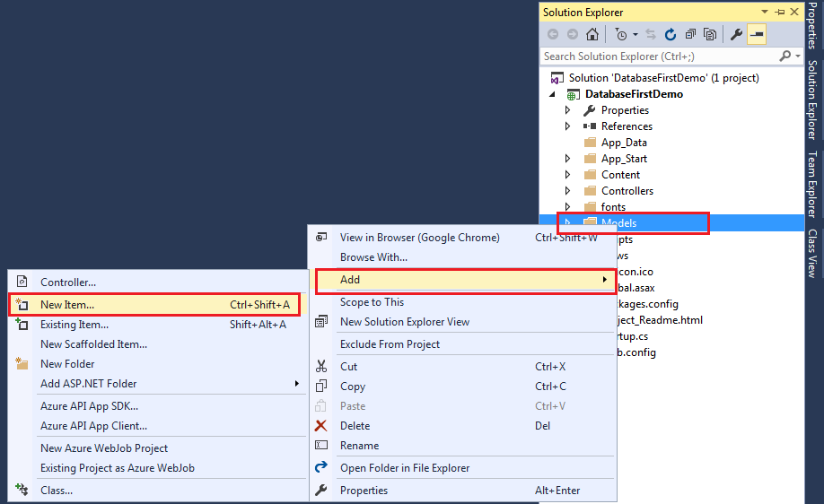
Task: Select the Solution 'DatabaseFirstDemo' node
Action: coord(663,78)
